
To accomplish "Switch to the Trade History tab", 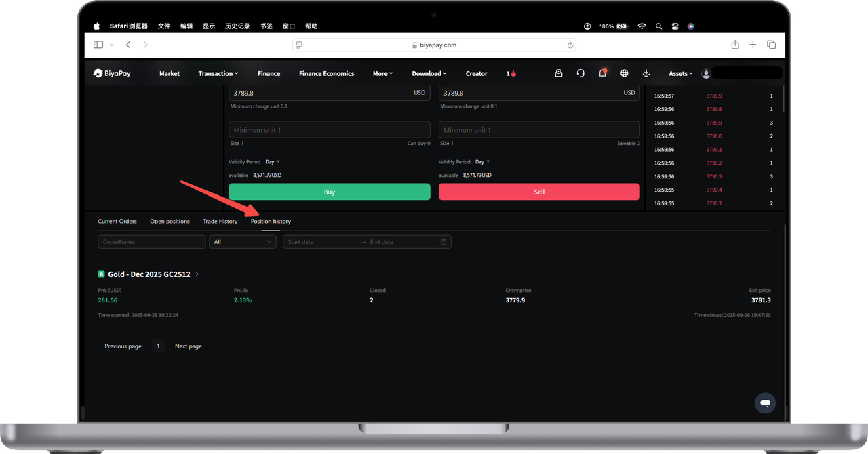I will [x=220, y=221].
